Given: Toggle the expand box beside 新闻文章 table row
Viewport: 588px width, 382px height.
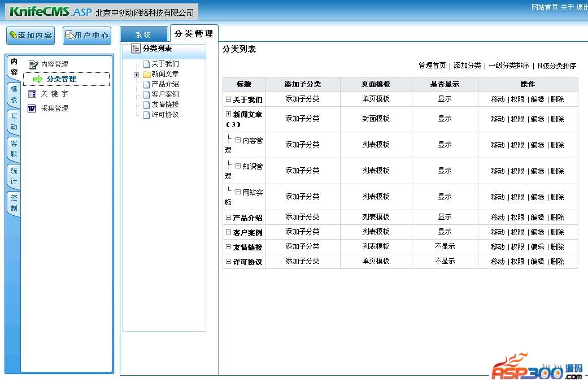Looking at the screenshot, I should click(x=228, y=114).
